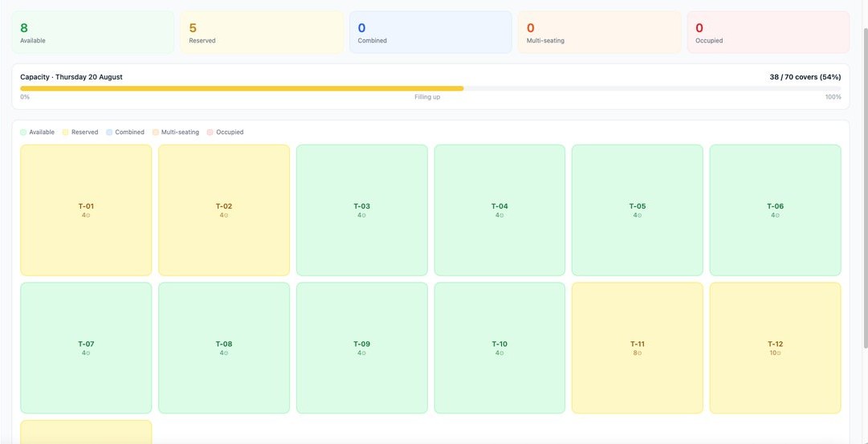Click the 0 Combined summary card
This screenshot has width=868, height=444.
[x=430, y=33]
